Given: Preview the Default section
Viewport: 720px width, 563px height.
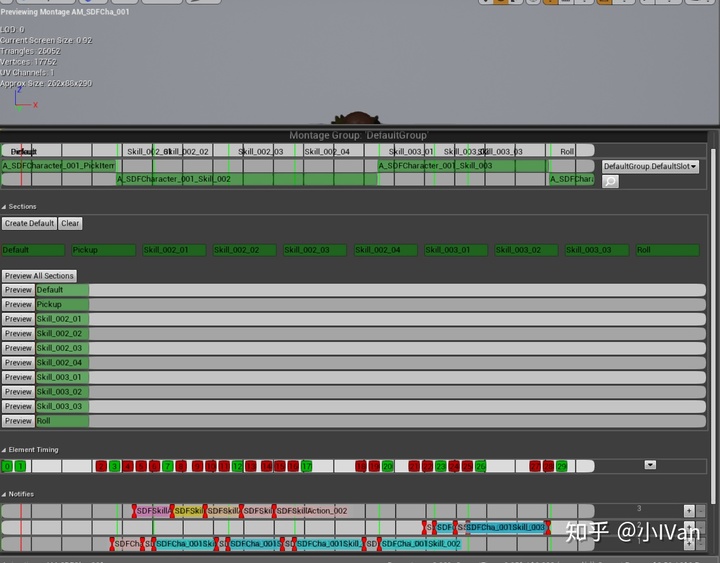Looking at the screenshot, I should tap(18, 290).
